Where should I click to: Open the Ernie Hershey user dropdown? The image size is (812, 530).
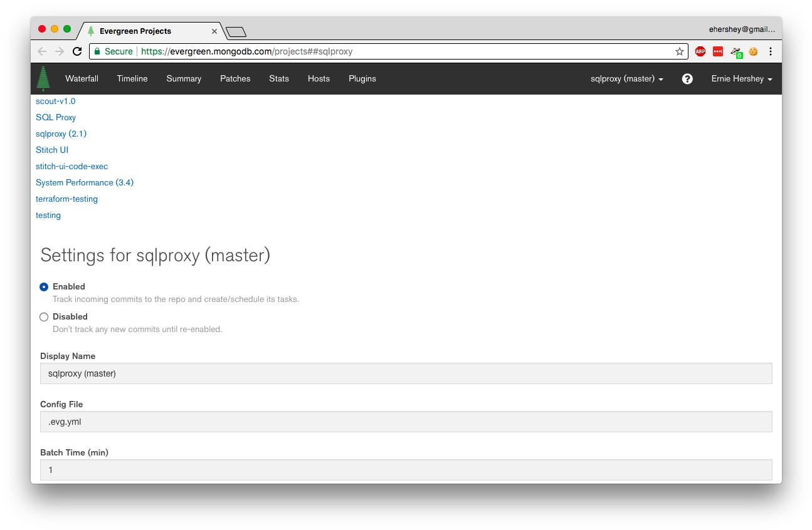pyautogui.click(x=741, y=79)
